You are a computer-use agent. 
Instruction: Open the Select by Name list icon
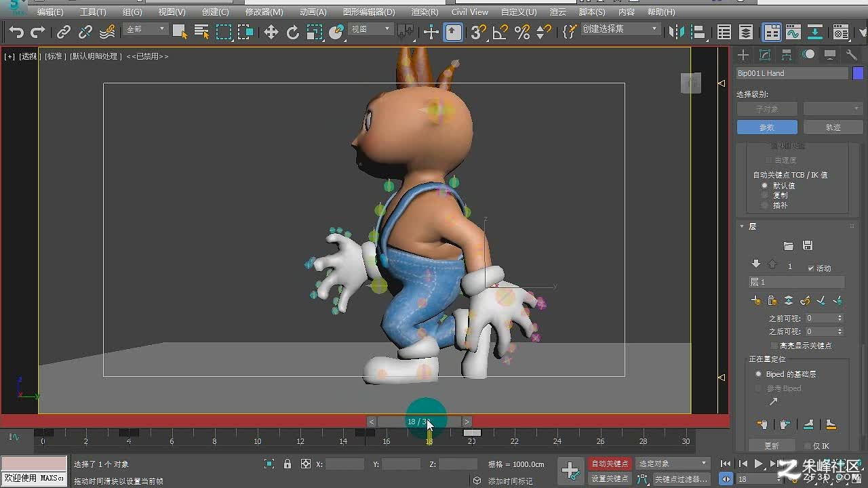[201, 32]
